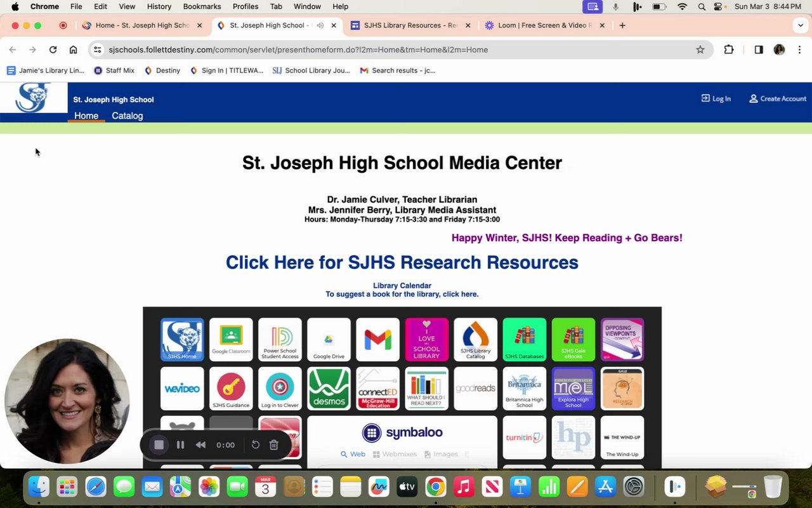Go to Chrome home page

tap(74, 50)
